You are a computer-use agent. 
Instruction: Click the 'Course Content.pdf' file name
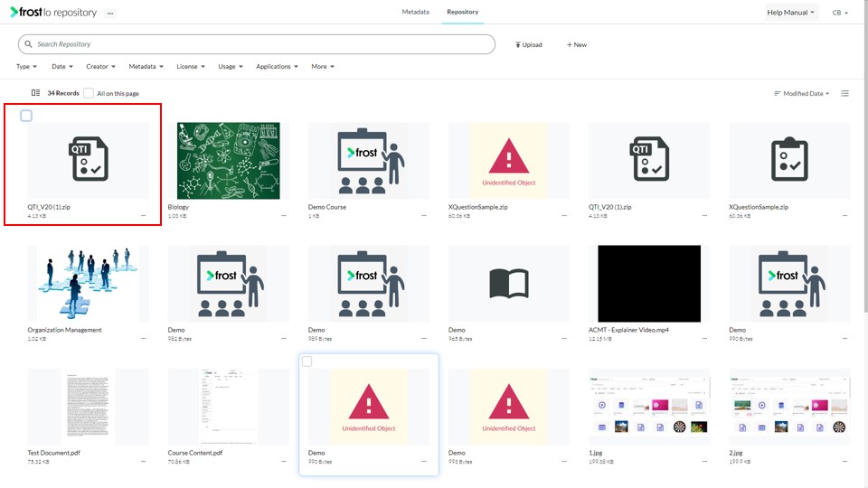click(195, 453)
